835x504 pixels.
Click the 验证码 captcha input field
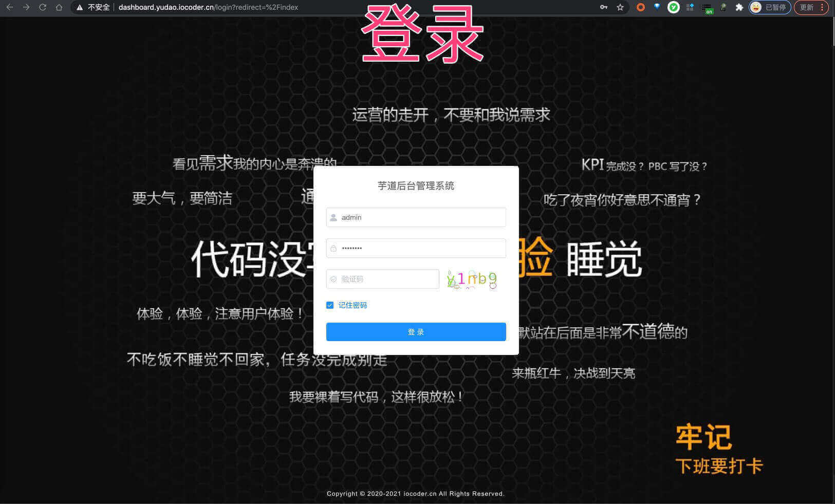382,279
